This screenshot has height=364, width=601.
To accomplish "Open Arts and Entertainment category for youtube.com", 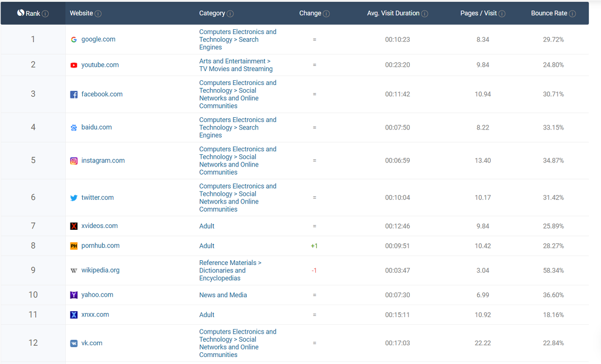I will click(236, 65).
